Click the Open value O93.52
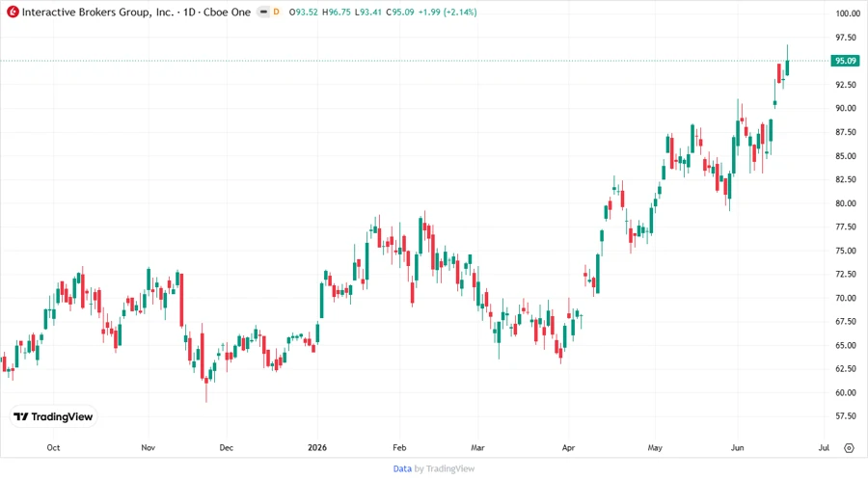 (x=304, y=13)
